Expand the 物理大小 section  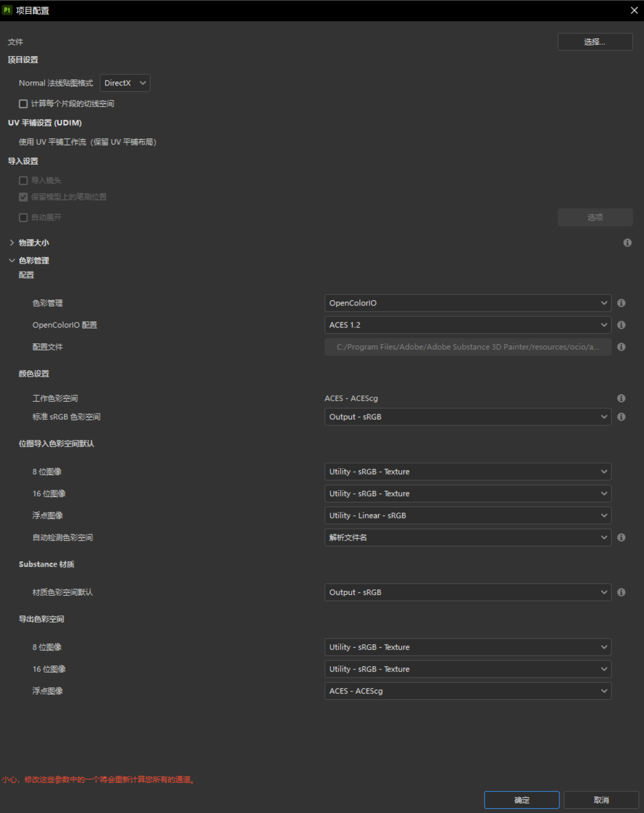pos(12,243)
